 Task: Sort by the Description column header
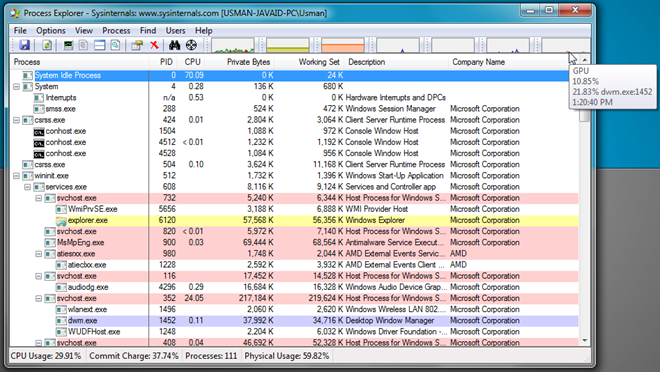coord(397,62)
